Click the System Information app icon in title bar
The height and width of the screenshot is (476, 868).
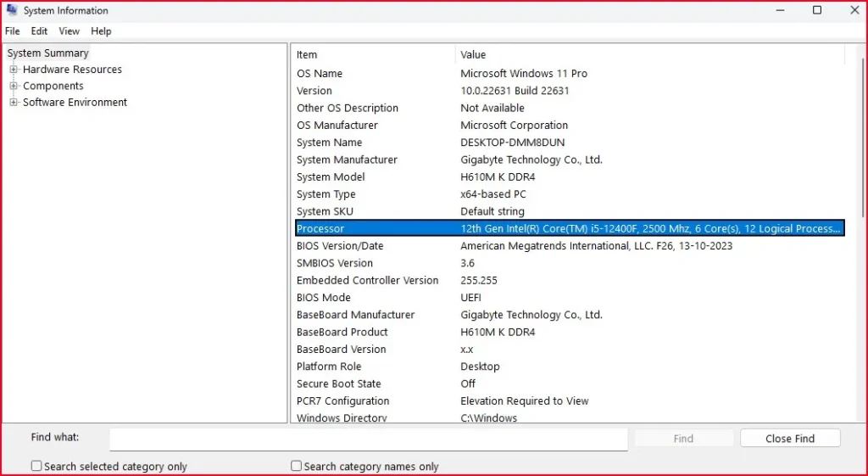coord(12,10)
